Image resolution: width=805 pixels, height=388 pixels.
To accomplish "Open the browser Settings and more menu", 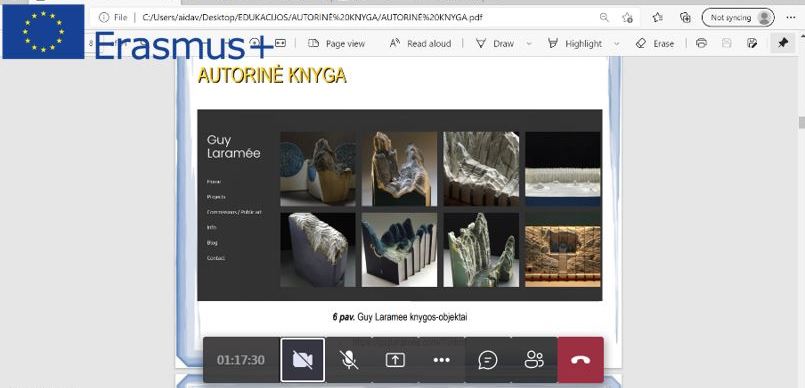I will [x=791, y=17].
